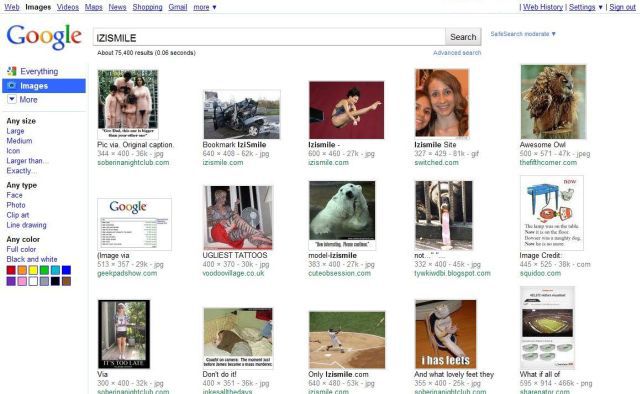Click the Google logo
The height and width of the screenshot is (394, 640).
(44, 37)
